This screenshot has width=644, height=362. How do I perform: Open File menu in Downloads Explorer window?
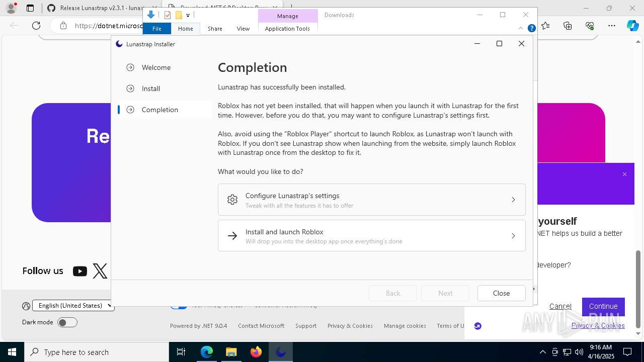point(157,29)
